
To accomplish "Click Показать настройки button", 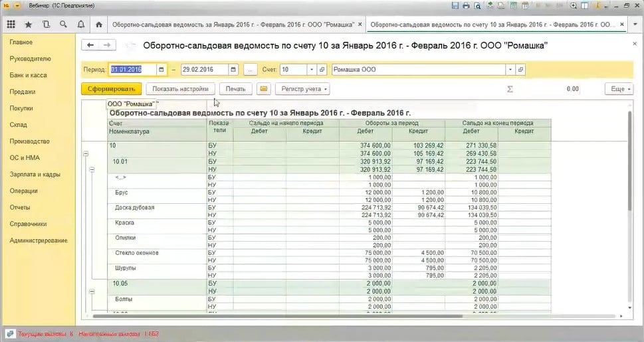I will coord(180,89).
